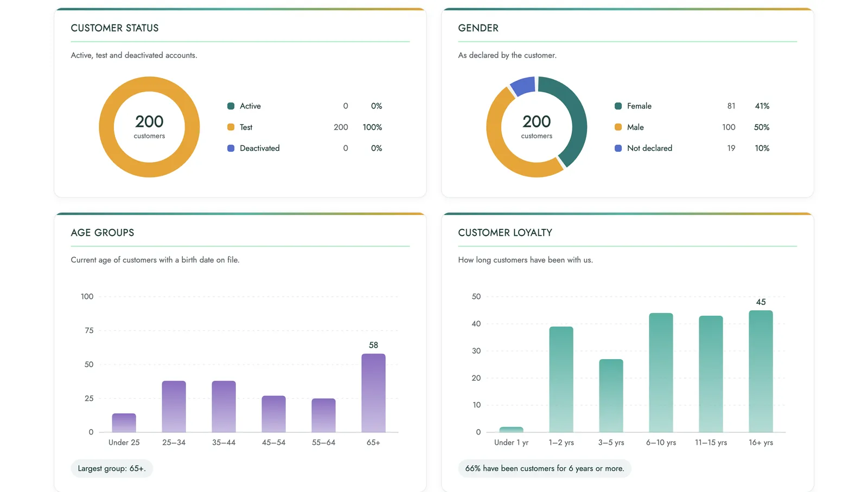868x492 pixels.
Task: Click the Under 1 yr loyalty bar
Action: click(511, 430)
